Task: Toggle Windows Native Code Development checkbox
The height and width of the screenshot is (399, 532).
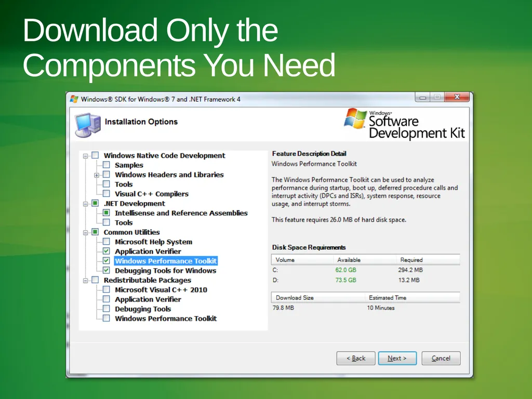Action: tap(96, 155)
